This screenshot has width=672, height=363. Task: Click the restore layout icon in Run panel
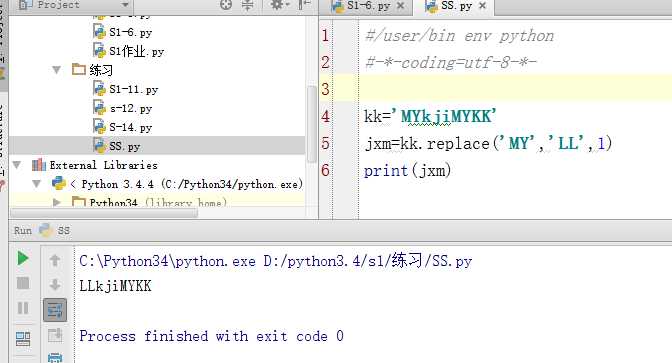point(23,339)
